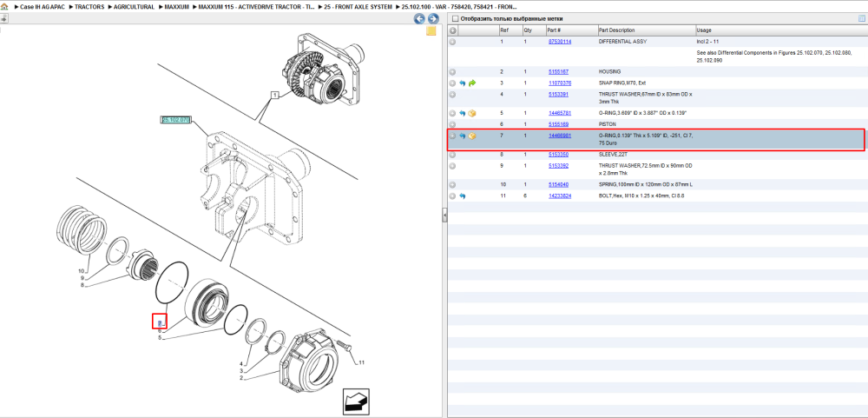868x418 pixels.
Task: Open 'TRACTORS' breadcrumb
Action: (x=89, y=7)
